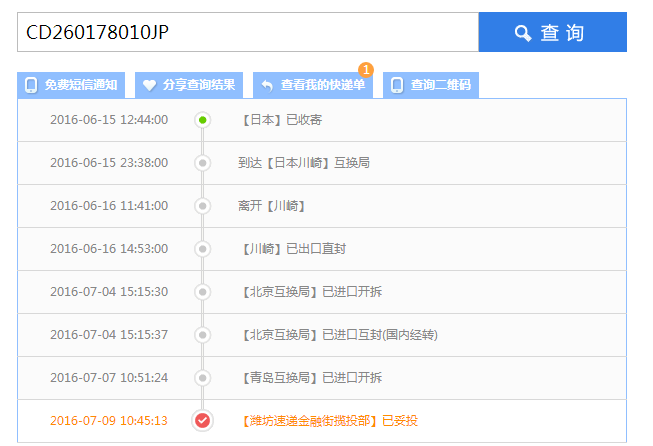Click timestamp 2016-07-07 10:51:24
Viewport: 653px width, 446px height.
click(109, 378)
